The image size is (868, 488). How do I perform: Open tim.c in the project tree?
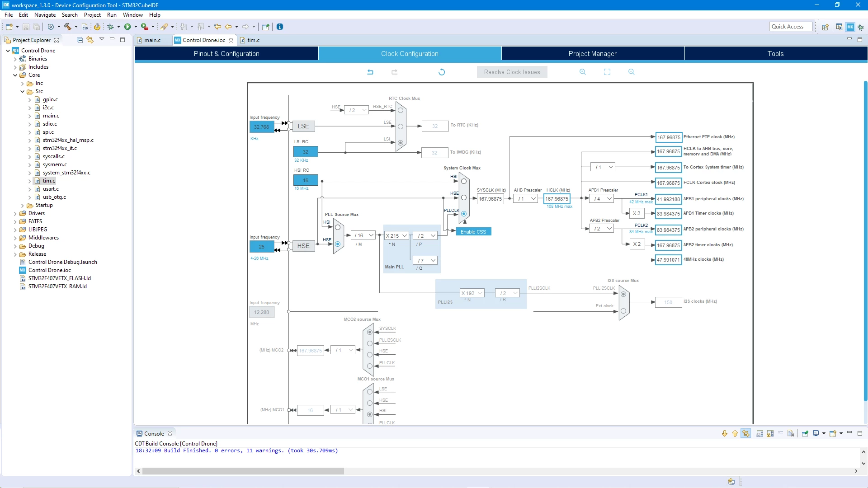pos(49,181)
